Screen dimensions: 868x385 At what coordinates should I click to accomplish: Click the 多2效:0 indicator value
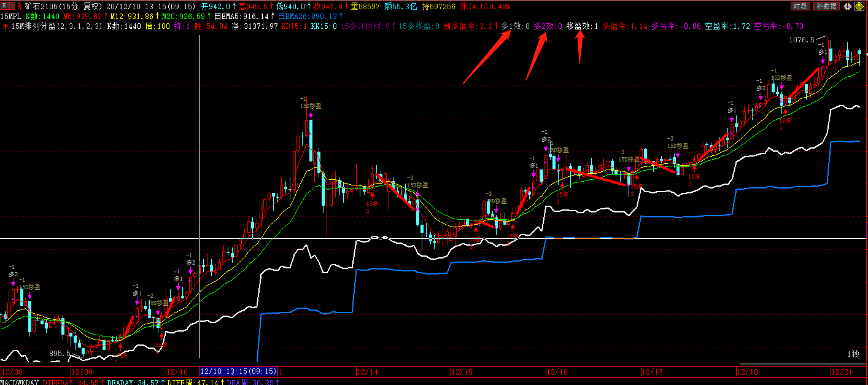(x=548, y=26)
